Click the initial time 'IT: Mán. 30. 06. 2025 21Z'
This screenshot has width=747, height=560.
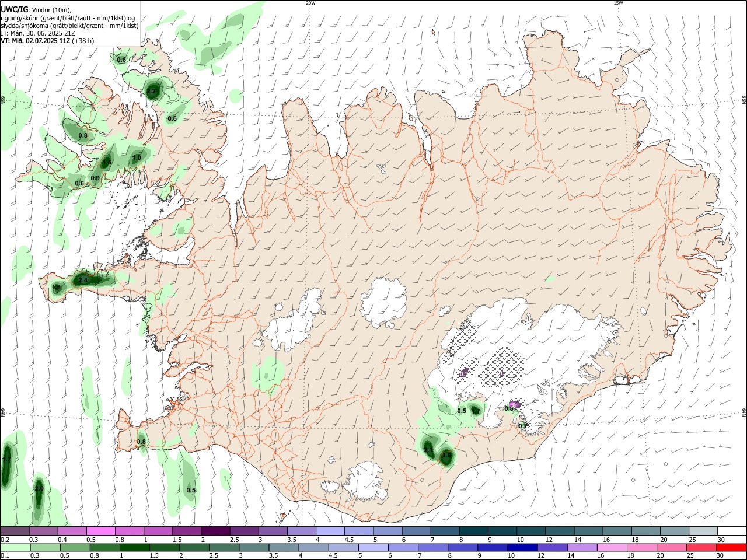[x=38, y=33]
